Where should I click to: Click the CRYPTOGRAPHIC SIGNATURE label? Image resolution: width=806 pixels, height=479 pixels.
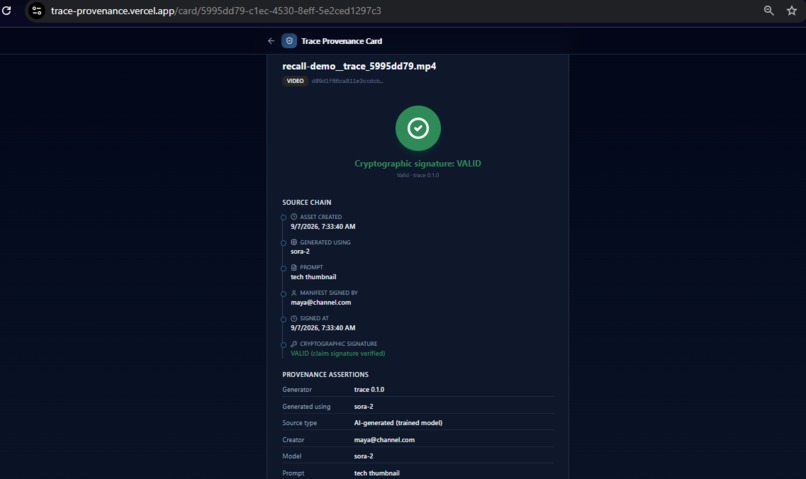339,344
